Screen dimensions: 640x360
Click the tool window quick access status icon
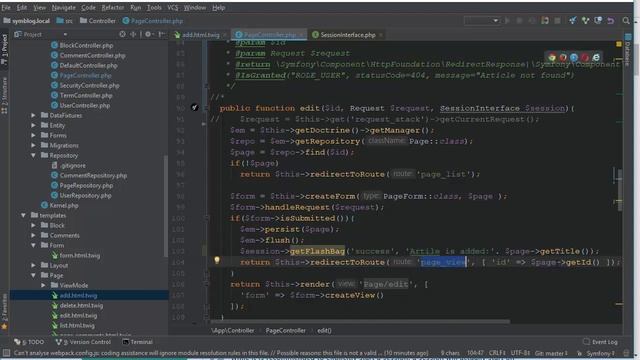pyautogui.click(x=6, y=353)
